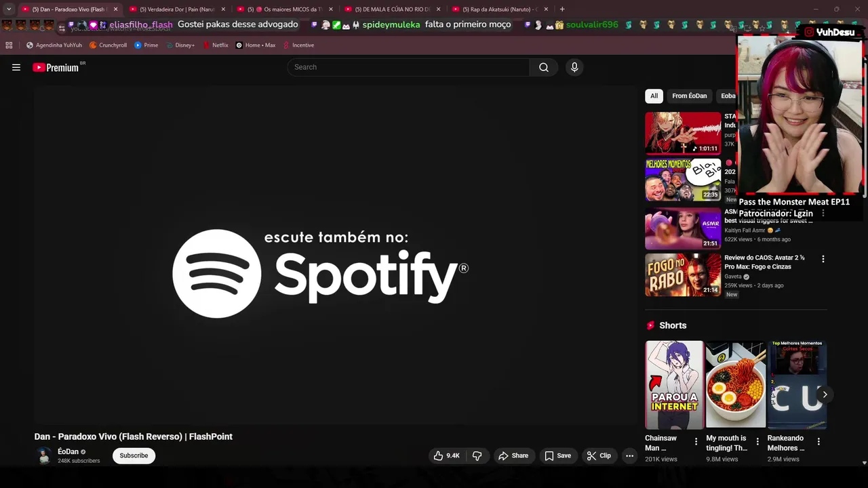The image size is (868, 488).
Task: Close the De Mala e Cuia tab
Action: tap(438, 9)
